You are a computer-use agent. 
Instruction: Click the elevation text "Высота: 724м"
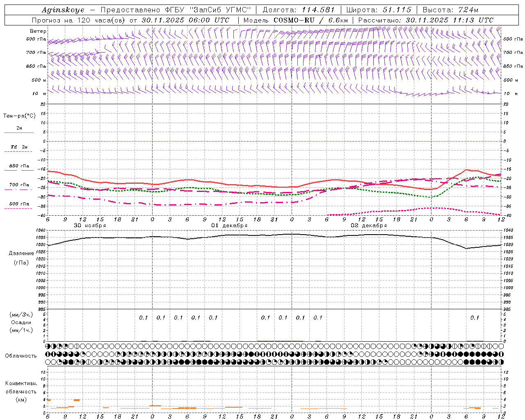[x=450, y=10]
